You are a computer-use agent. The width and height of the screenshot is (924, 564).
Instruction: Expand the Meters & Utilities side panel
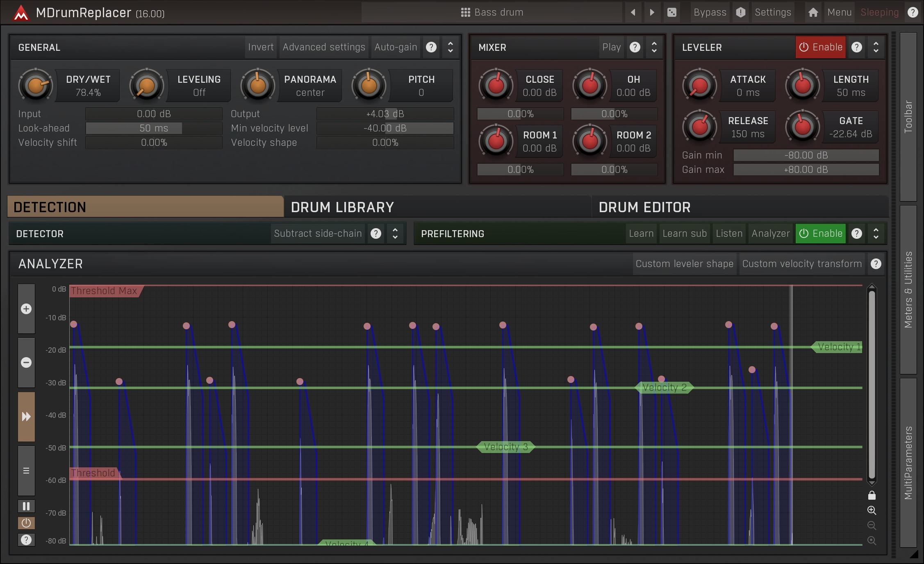point(908,290)
